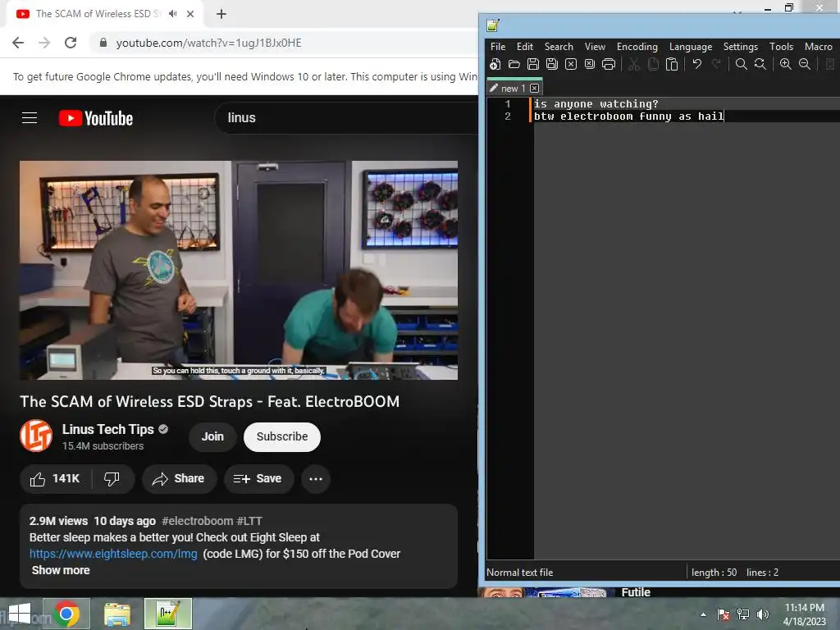Zoom out on the editor text
The width and height of the screenshot is (840, 630).
805,64
